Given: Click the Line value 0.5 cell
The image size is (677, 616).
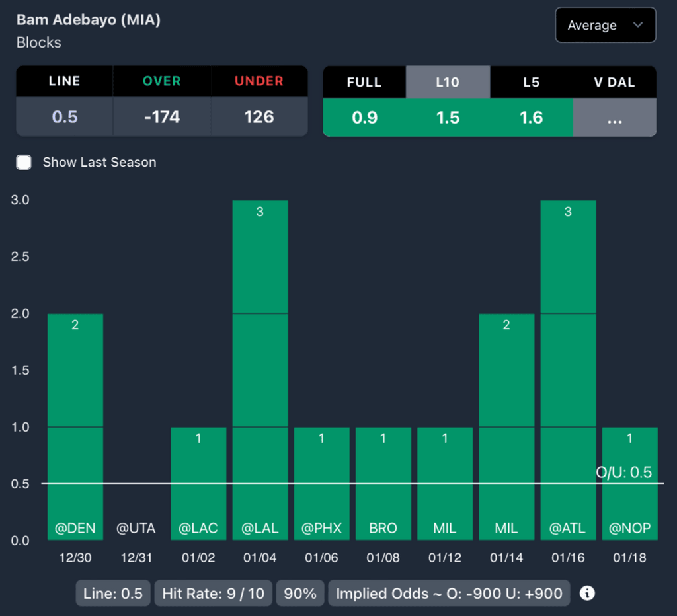Looking at the screenshot, I should point(64,116).
